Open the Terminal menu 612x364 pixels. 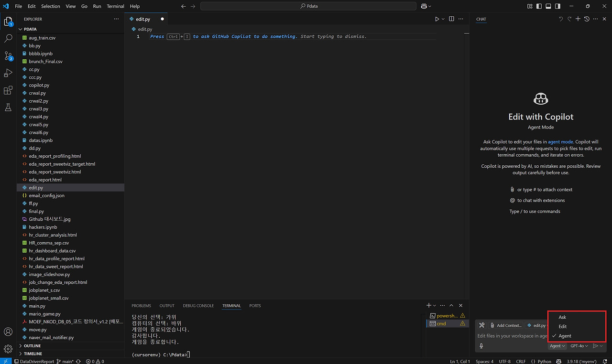[x=115, y=6]
